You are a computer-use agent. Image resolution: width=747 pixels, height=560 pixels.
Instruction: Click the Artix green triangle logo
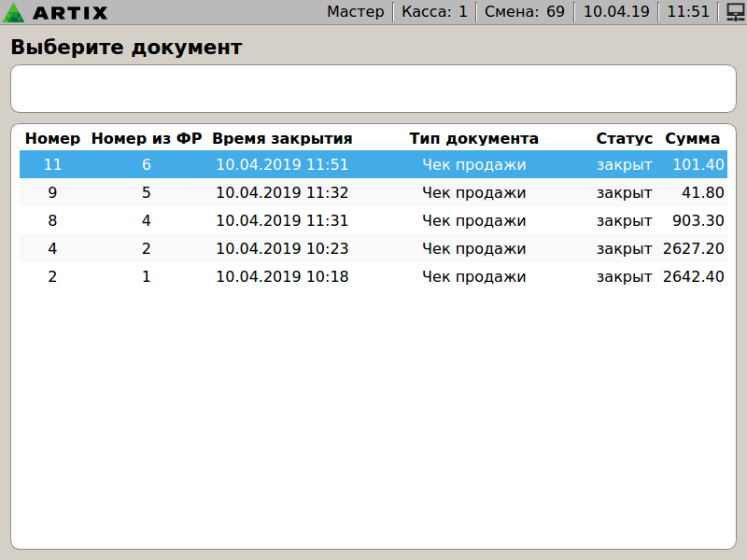[x=15, y=12]
